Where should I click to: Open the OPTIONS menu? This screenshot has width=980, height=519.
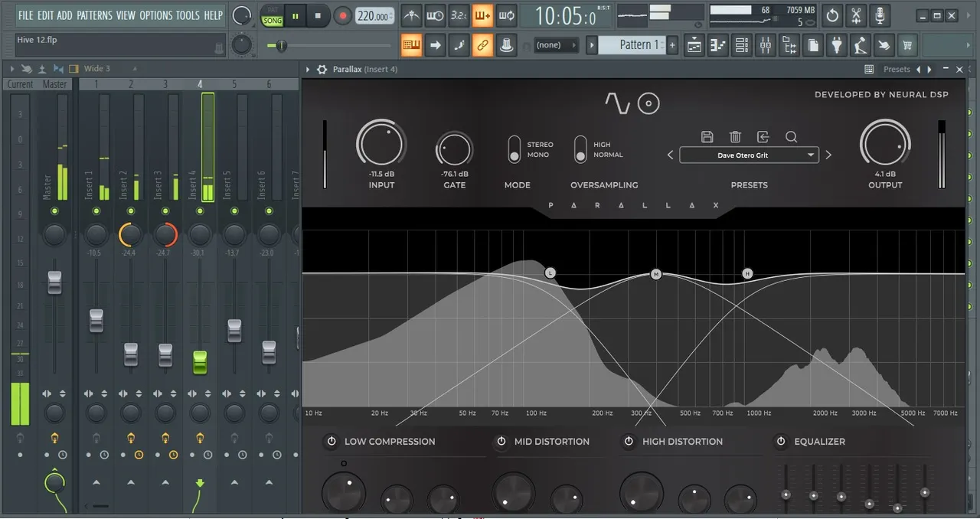coord(156,15)
